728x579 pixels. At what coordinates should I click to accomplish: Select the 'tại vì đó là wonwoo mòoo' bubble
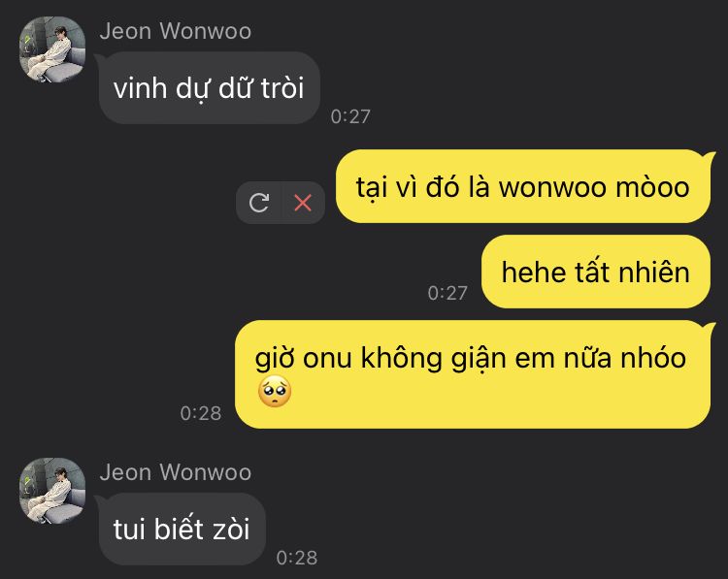click(523, 186)
